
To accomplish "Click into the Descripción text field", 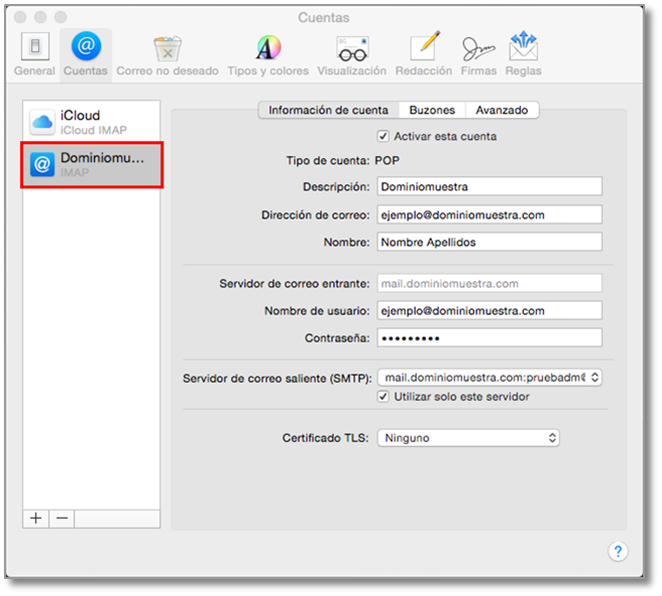I will (x=489, y=187).
